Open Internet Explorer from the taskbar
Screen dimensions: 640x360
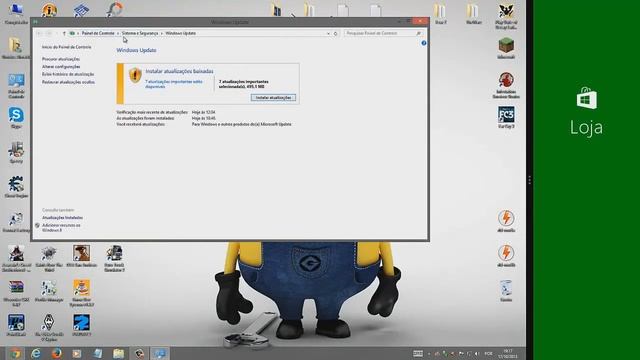(36, 353)
